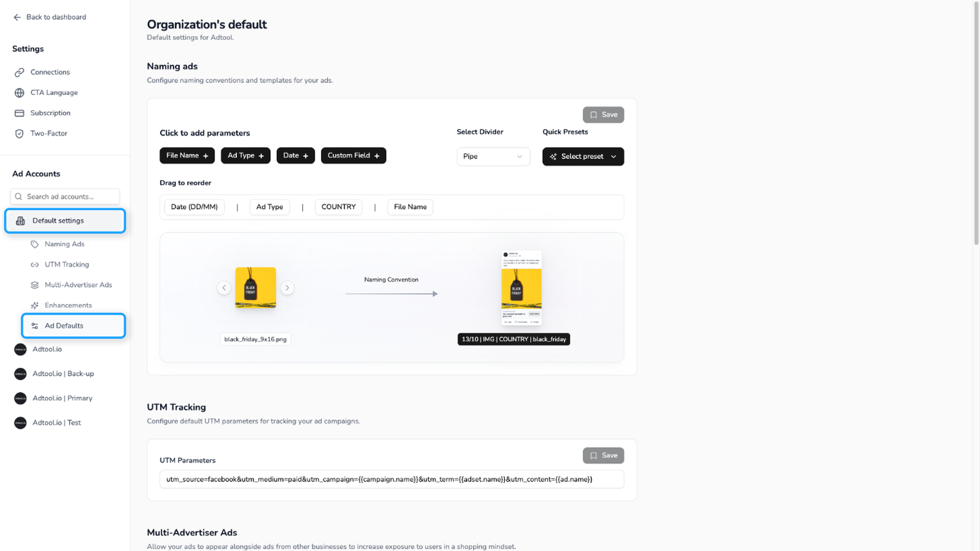Click the Back to dashboard link text
Screen dimensions: 980x551
(x=56, y=17)
